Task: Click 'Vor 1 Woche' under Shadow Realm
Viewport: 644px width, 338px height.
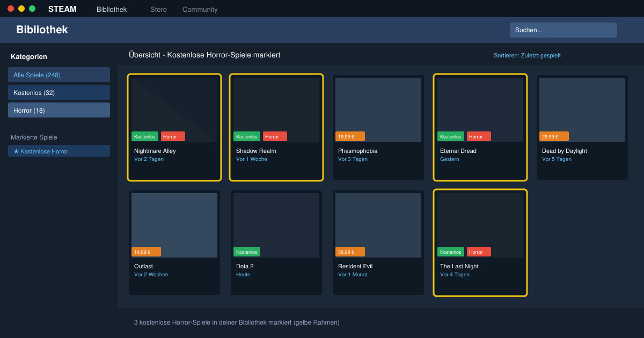Action: (x=252, y=159)
